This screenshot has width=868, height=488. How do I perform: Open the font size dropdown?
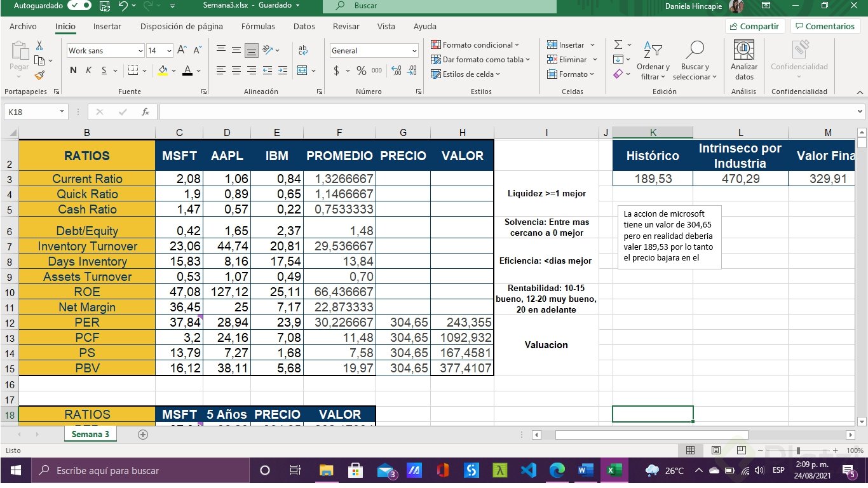(169, 51)
